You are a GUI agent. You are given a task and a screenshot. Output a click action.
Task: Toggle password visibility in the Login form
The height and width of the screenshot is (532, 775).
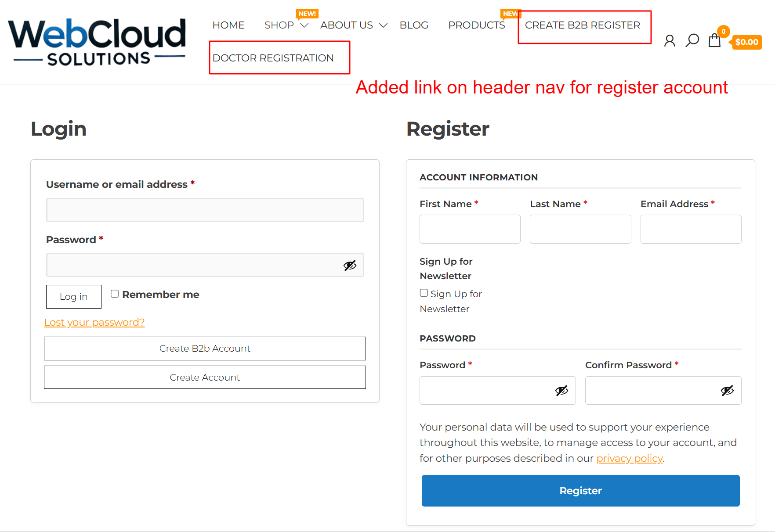[x=350, y=265]
